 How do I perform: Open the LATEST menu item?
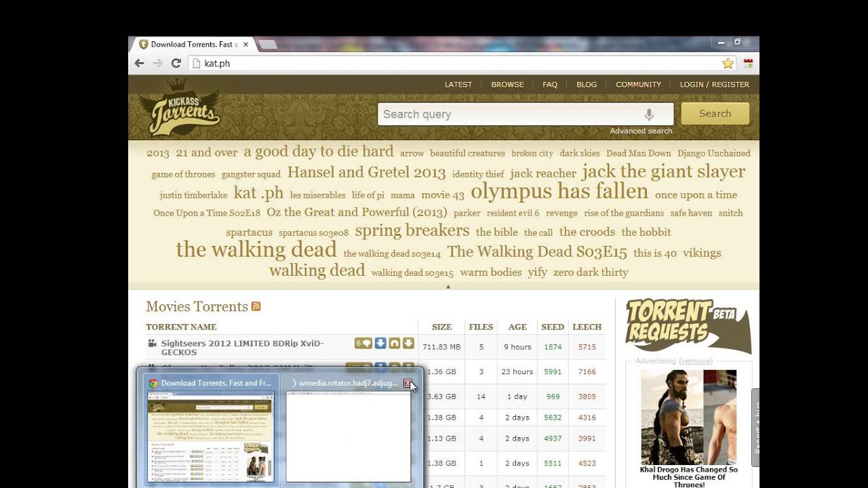tap(458, 85)
